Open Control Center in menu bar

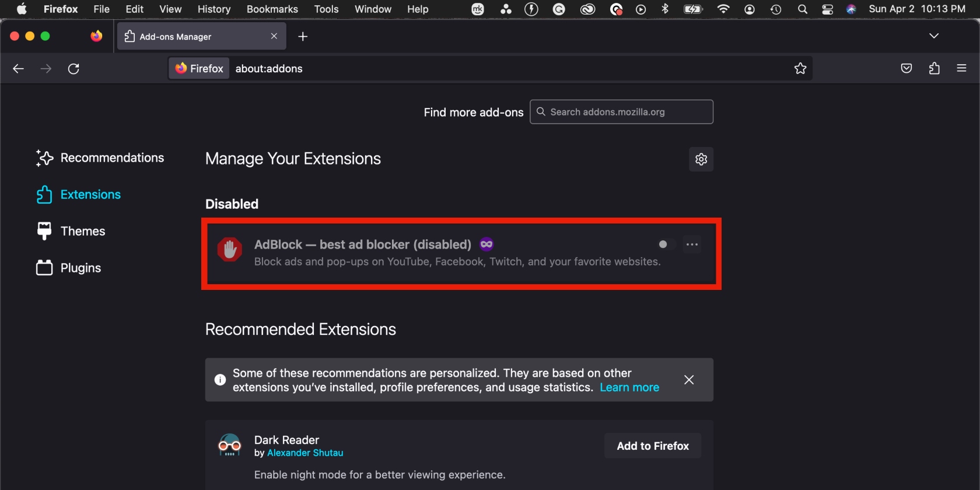[x=827, y=9]
